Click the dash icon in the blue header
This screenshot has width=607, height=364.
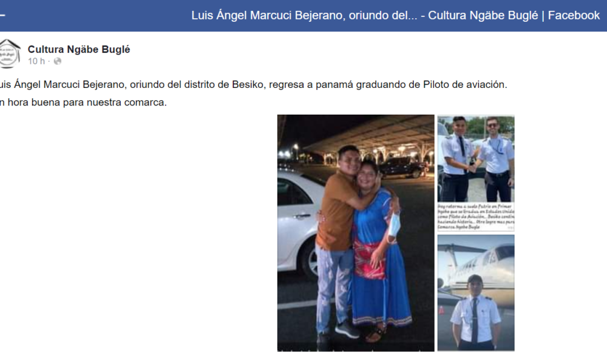point(2,16)
